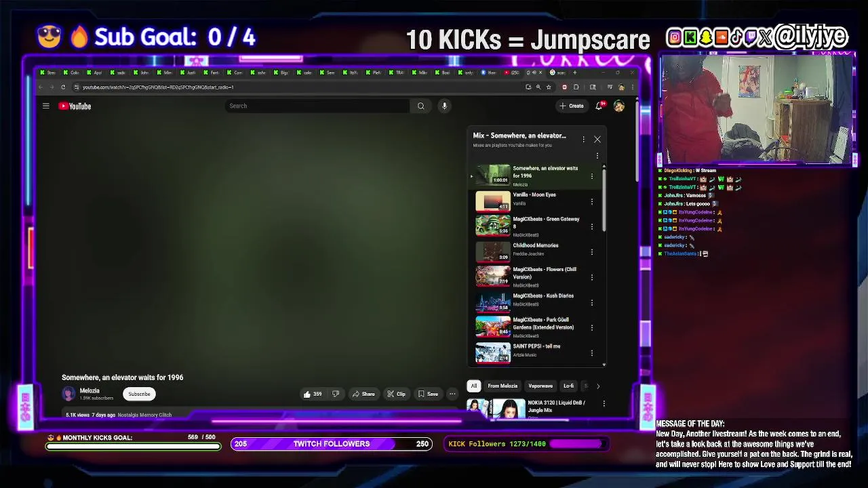Subscribe to Melozia channel
Viewport: 868px width, 488px height.
click(139, 394)
